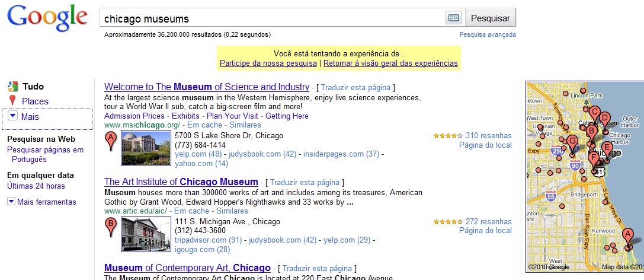Click the Interstate 290 shield on the map
This screenshot has height=280, width=644.
[556, 151]
